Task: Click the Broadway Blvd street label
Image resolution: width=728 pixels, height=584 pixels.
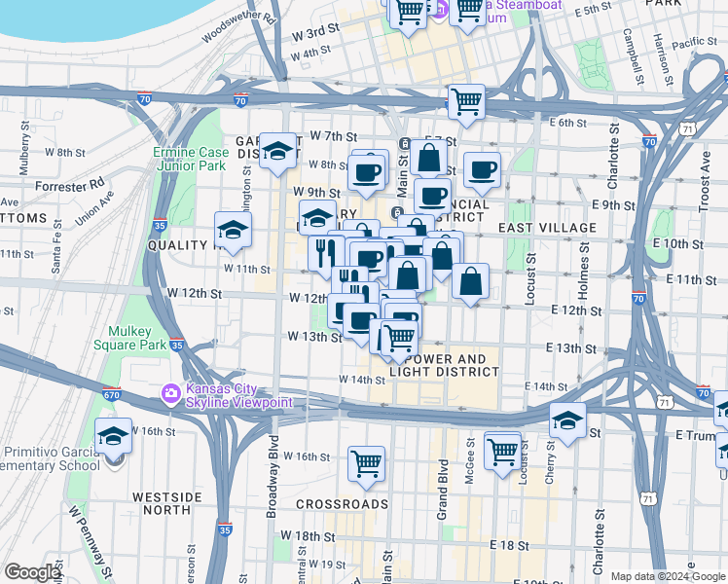Action: click(x=273, y=476)
